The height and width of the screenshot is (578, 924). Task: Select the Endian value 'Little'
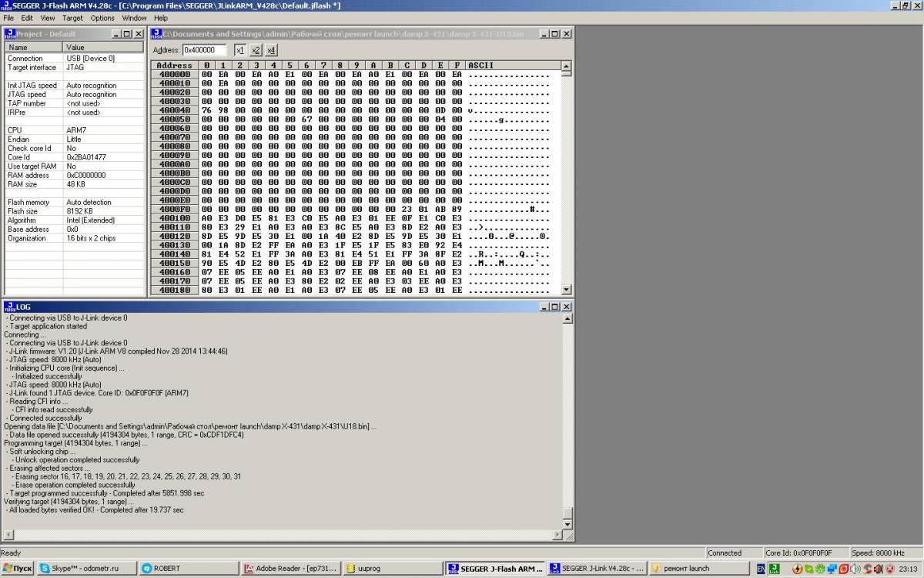click(x=73, y=139)
